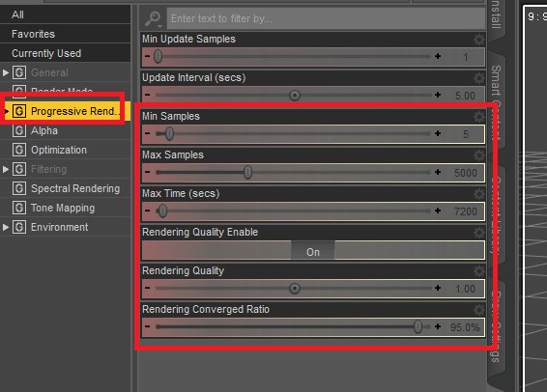Image resolution: width=547 pixels, height=392 pixels.
Task: Click the G icon beside Spectral Rendering
Action: tap(19, 188)
